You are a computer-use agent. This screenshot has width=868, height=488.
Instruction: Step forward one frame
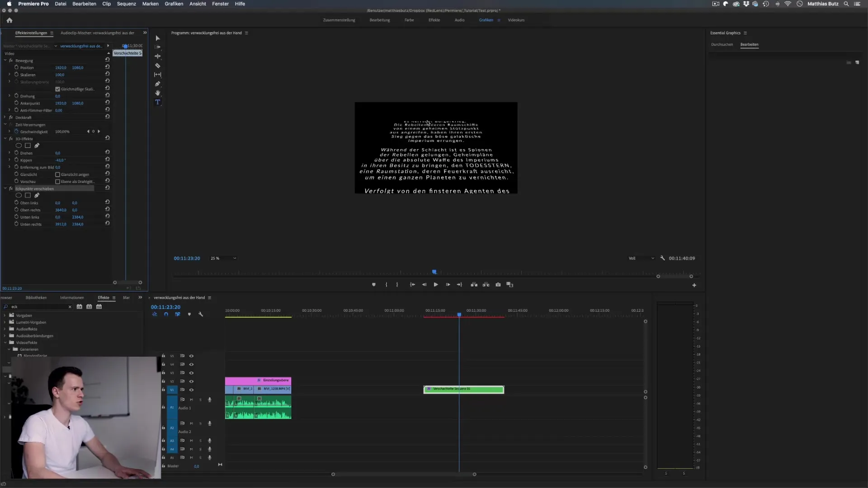click(448, 285)
